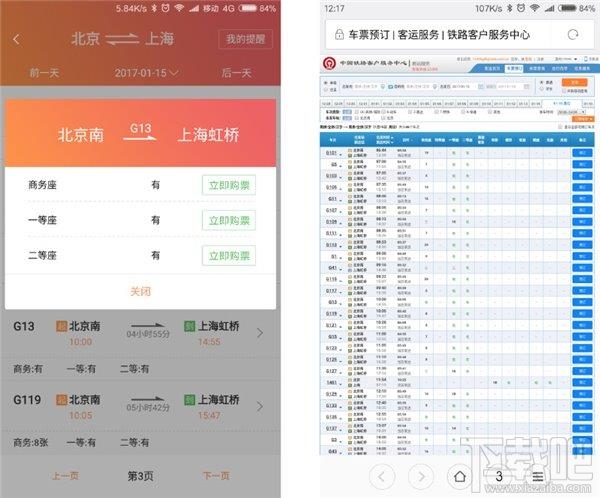
Task: Open the G13 row chevron in the list
Action: pyautogui.click(x=260, y=333)
